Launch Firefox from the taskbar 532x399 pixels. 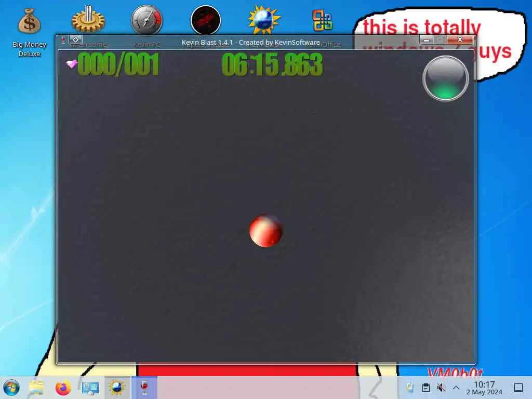point(63,388)
